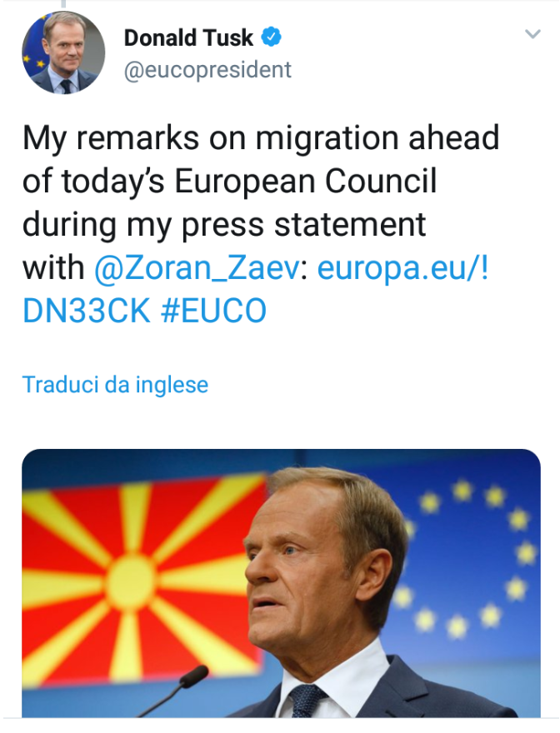560x733 pixels.
Task: Click the 'press statement' text
Action: click(x=303, y=226)
